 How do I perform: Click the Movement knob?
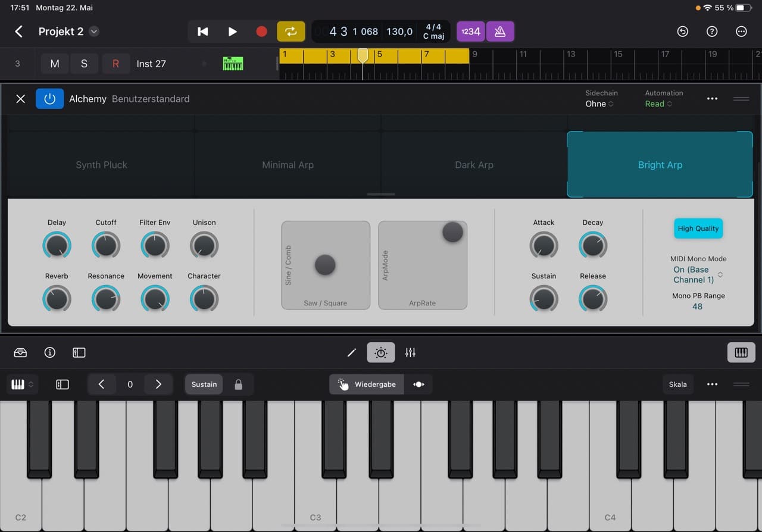tap(155, 299)
